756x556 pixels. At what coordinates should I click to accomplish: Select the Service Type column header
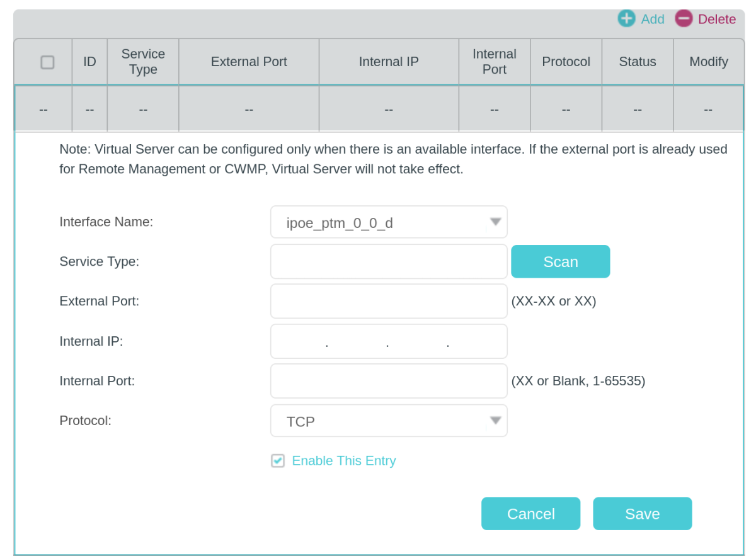coord(143,61)
